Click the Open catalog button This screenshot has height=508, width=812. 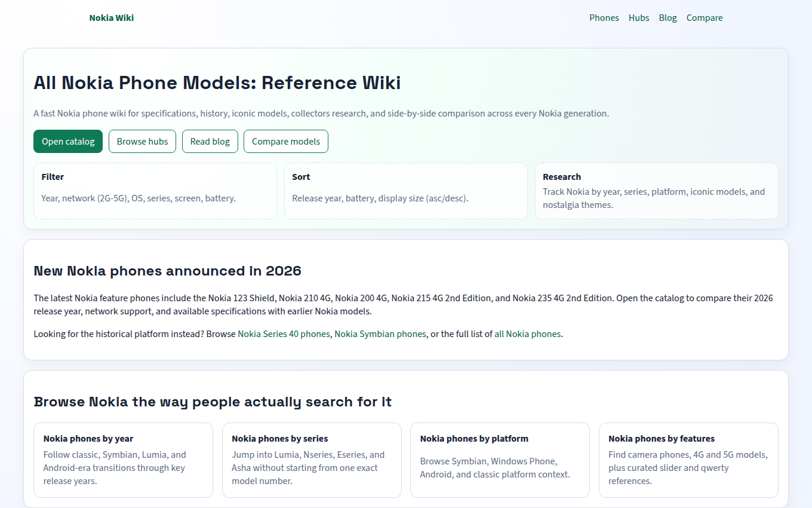click(68, 142)
